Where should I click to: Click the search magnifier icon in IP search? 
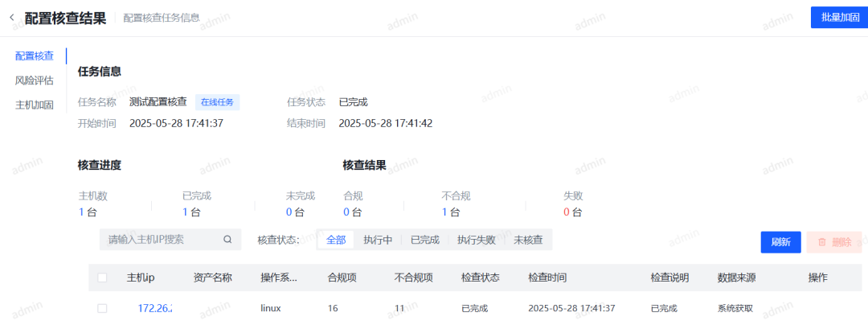227,240
